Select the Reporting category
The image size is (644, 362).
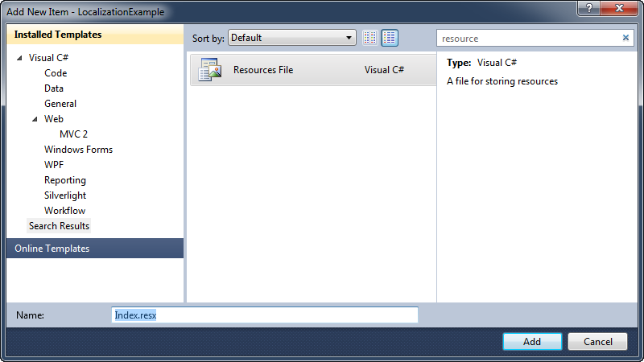(65, 180)
